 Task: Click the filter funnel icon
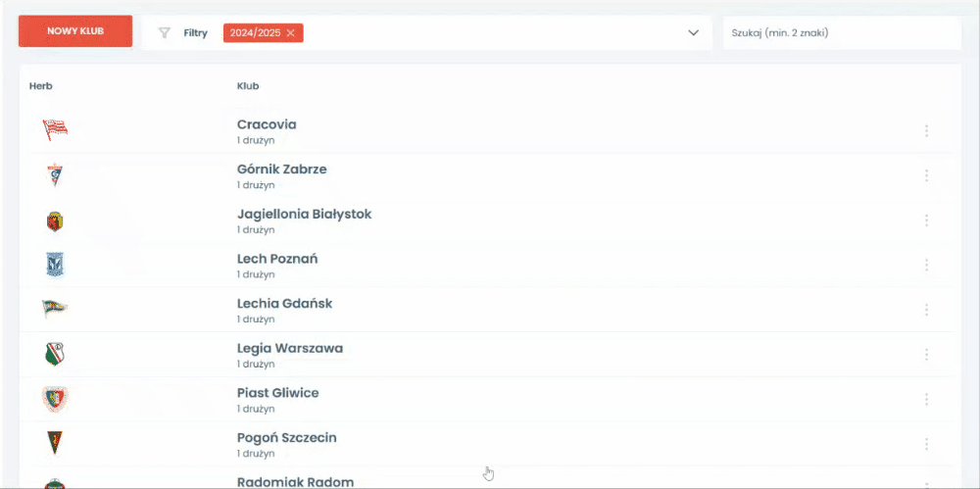tap(165, 32)
